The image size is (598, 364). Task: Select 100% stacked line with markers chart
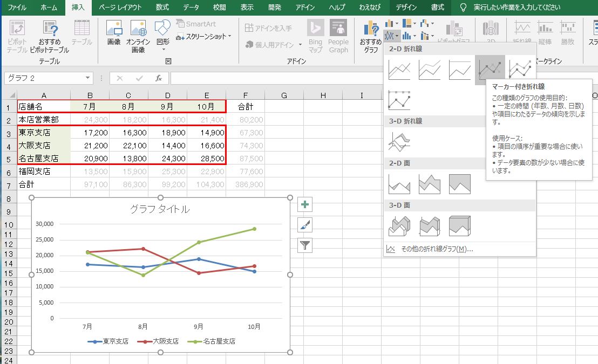[399, 100]
